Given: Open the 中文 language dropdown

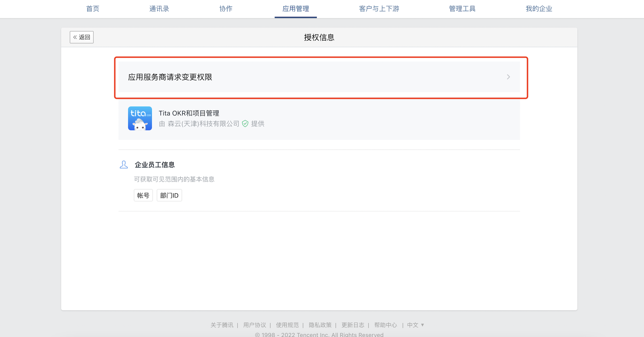Looking at the screenshot, I should tap(415, 325).
